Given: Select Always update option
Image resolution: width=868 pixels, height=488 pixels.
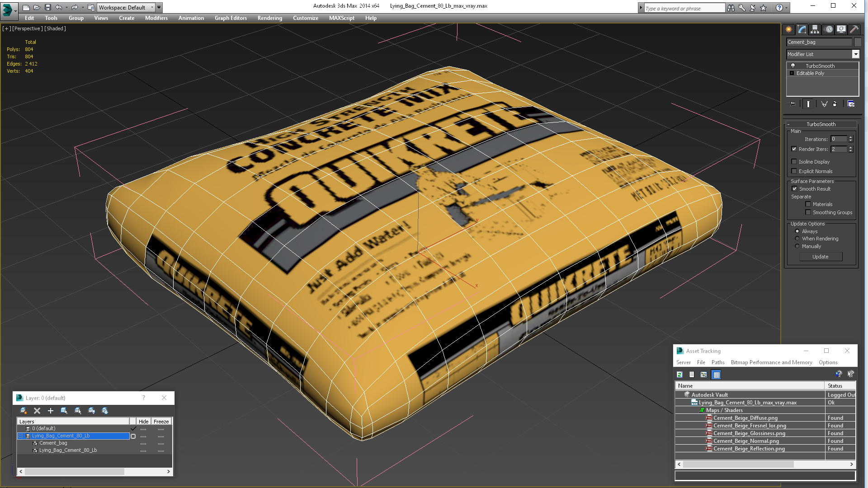Looking at the screenshot, I should point(797,231).
